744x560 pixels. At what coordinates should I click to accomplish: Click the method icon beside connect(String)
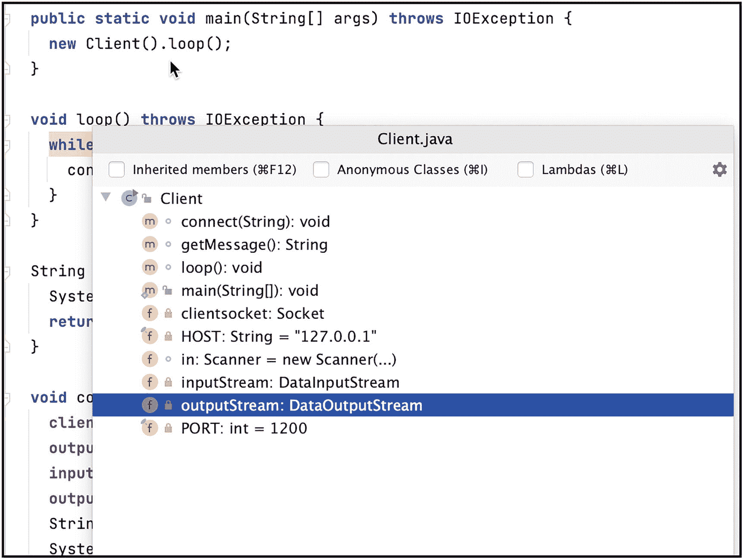point(150,222)
